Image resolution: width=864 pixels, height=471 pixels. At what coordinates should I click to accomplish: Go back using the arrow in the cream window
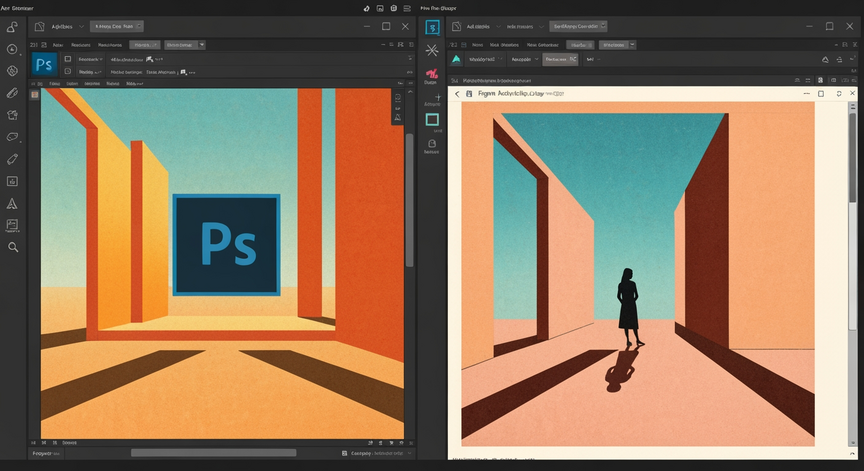[x=457, y=94]
